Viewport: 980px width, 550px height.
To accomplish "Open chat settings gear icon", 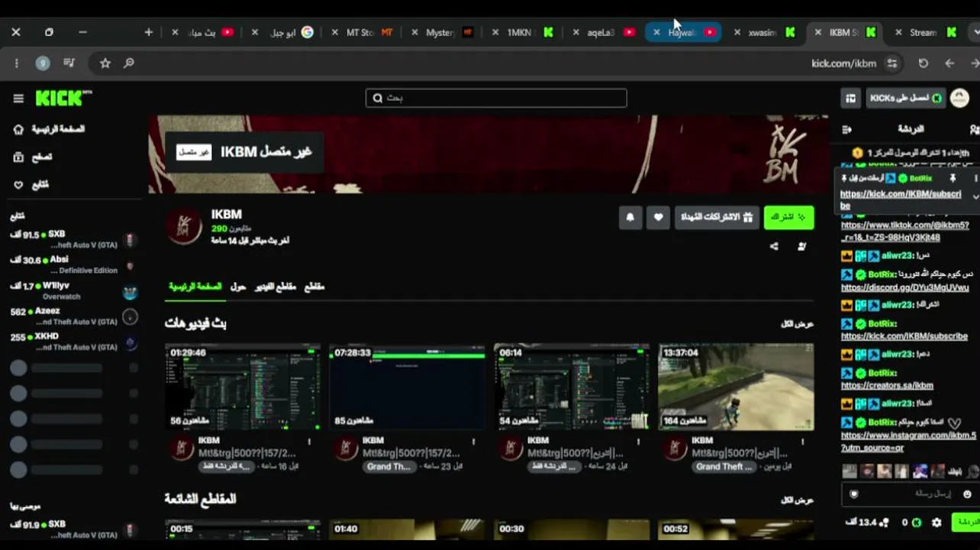I will pyautogui.click(x=936, y=522).
